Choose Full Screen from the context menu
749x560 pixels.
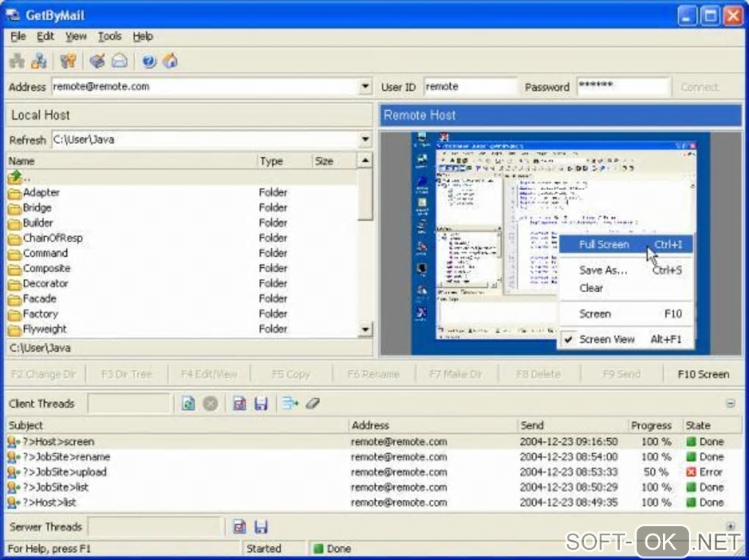[x=626, y=244]
